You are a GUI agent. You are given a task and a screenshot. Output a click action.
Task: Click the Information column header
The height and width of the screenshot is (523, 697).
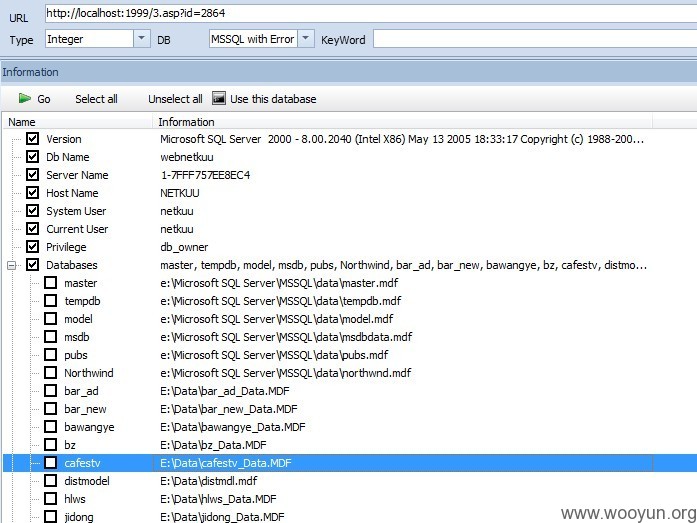[403, 122]
